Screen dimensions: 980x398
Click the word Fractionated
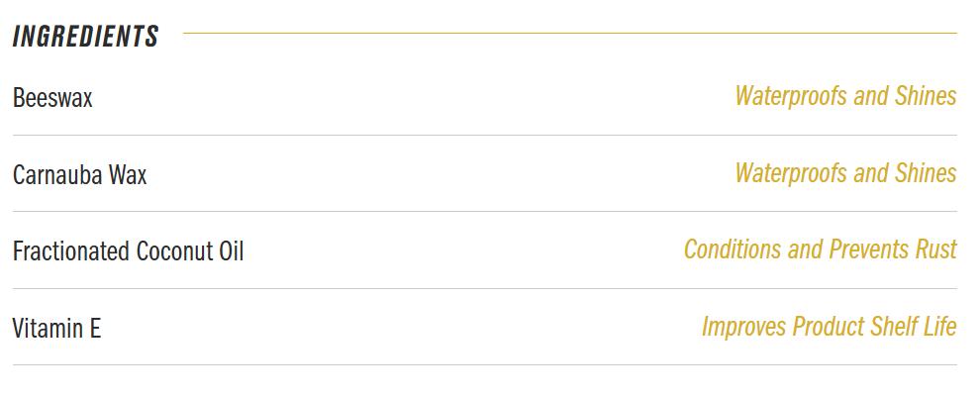pyautogui.click(x=71, y=251)
